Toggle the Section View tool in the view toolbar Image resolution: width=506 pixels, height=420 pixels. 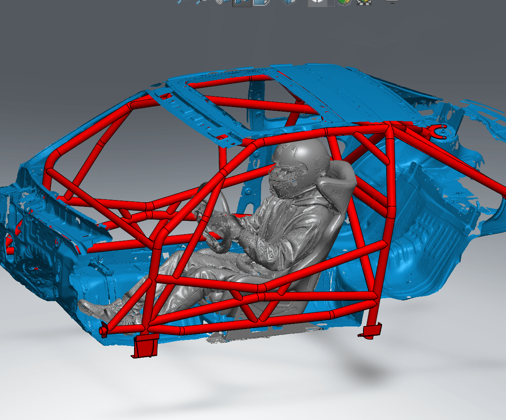click(x=242, y=3)
